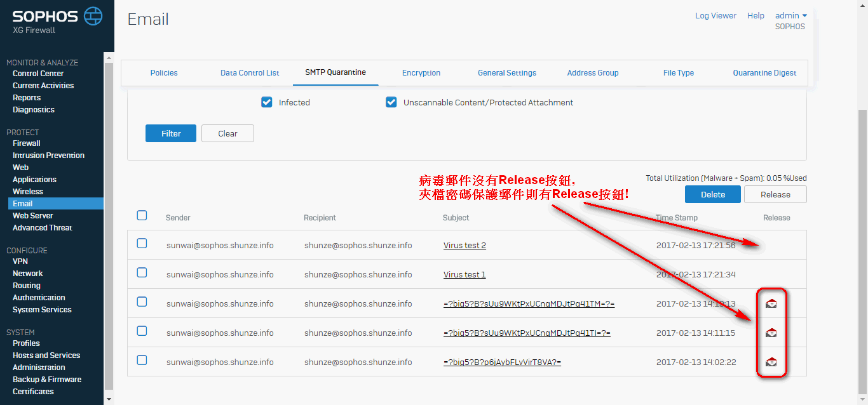Open the General Settings tab

pyautogui.click(x=507, y=73)
